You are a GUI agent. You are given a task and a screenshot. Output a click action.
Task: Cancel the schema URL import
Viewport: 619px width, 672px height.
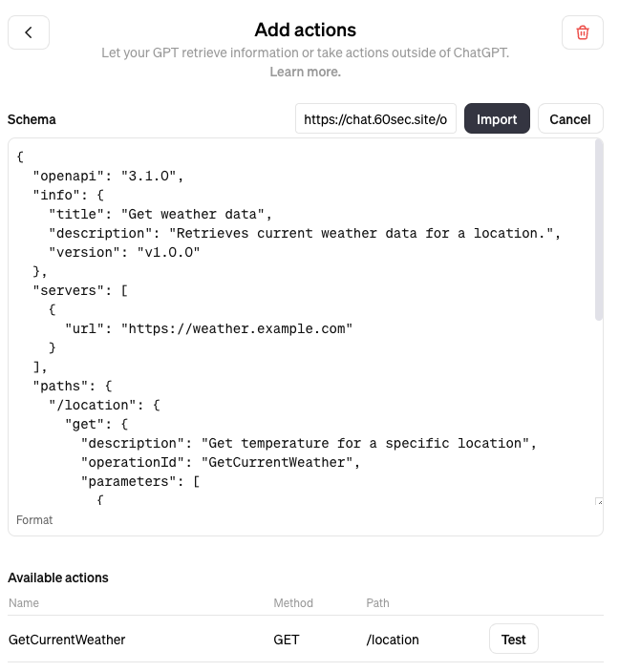(570, 118)
